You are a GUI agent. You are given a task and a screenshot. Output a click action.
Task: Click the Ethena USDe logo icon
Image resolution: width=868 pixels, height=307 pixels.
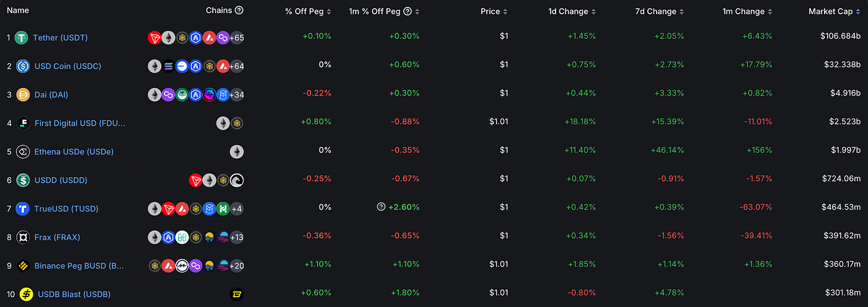23,152
